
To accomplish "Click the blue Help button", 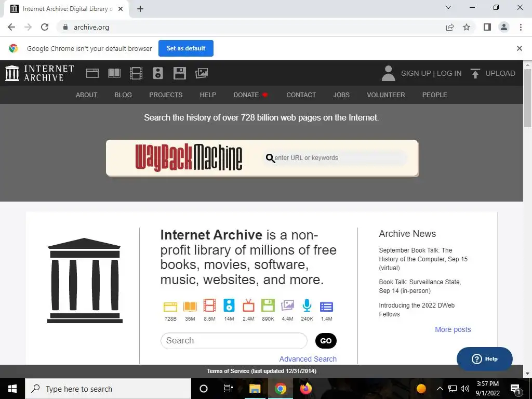I will click(485, 358).
